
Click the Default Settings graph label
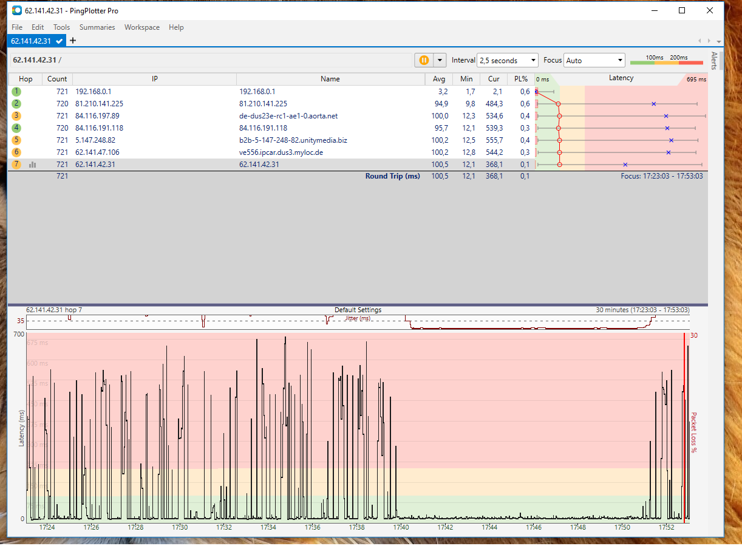click(x=358, y=310)
